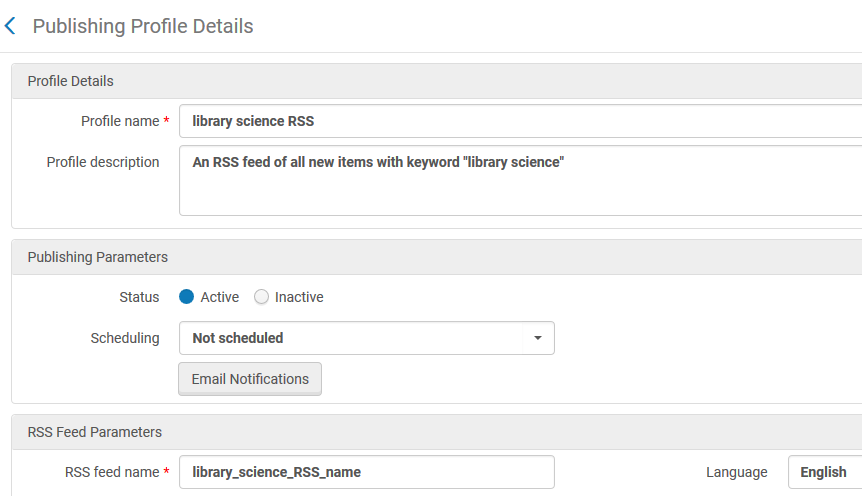Screen dimensions: 862x496
Task: Click the Status field label
Action: [x=139, y=297]
